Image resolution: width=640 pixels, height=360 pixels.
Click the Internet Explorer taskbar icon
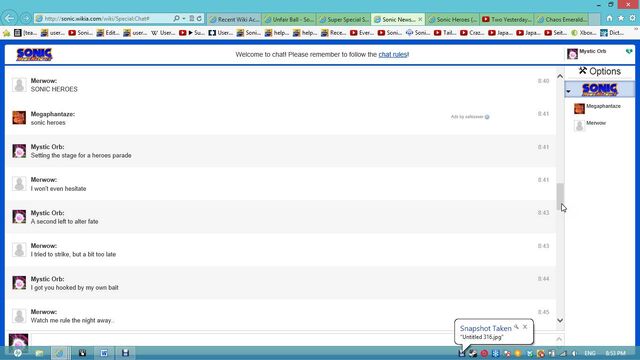pos(60,353)
